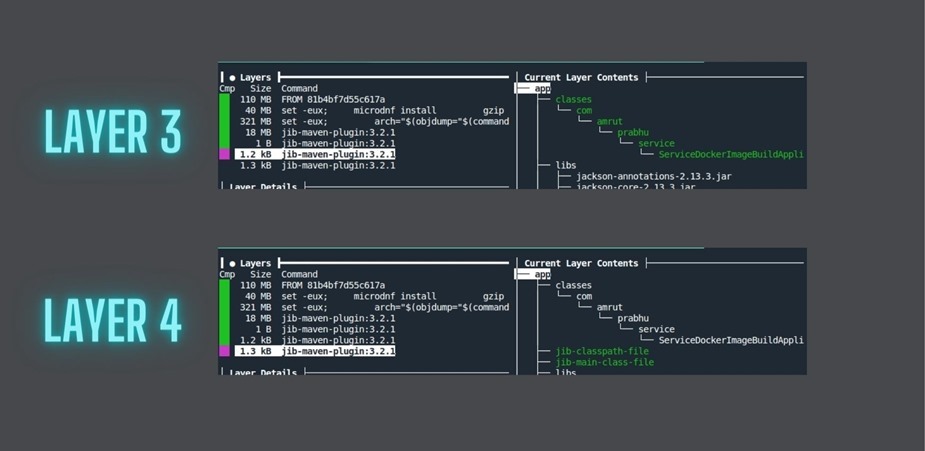The image size is (925, 451).
Task: Click the highlighted 1.3 kB row, Layer 4 screenshot
Action: click(x=315, y=351)
